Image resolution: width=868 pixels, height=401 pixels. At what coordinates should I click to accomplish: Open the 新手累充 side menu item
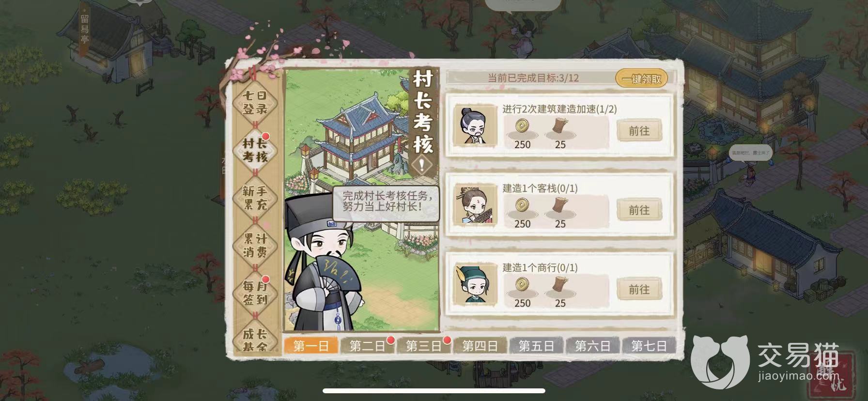255,198
